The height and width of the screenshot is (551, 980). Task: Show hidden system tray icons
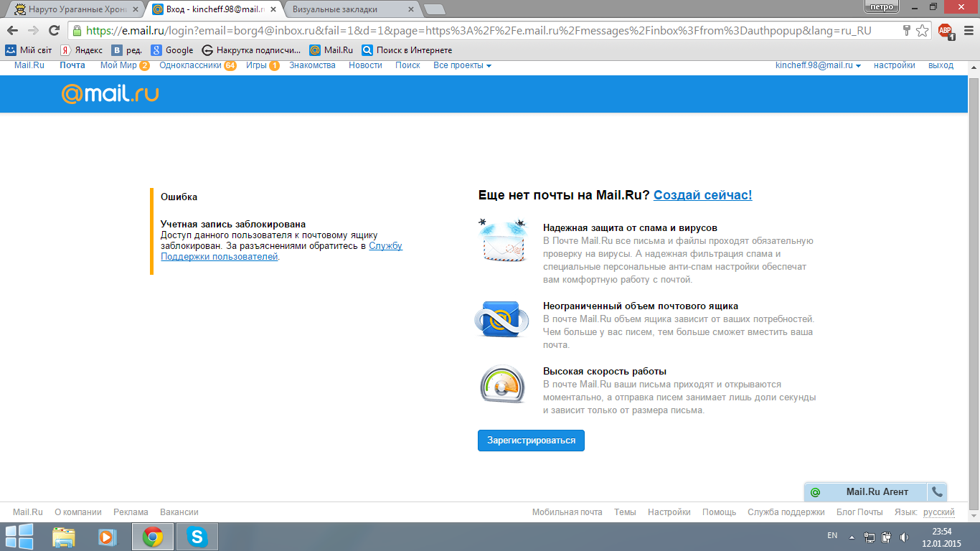pyautogui.click(x=852, y=537)
